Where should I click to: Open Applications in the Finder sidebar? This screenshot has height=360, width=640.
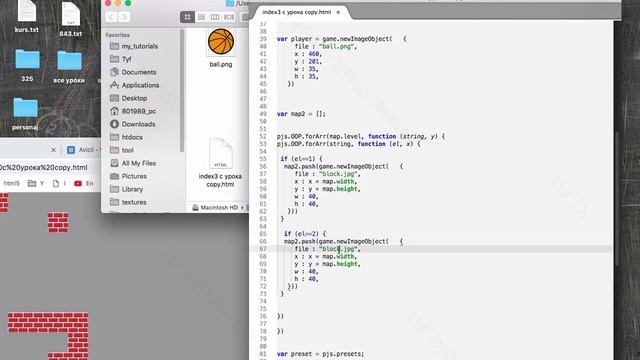pyautogui.click(x=139, y=85)
